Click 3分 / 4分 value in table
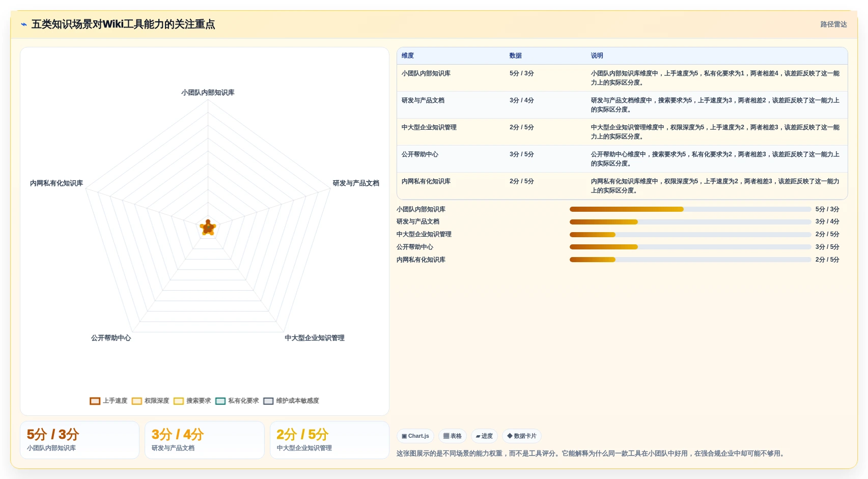This screenshot has width=868, height=479. 522,101
